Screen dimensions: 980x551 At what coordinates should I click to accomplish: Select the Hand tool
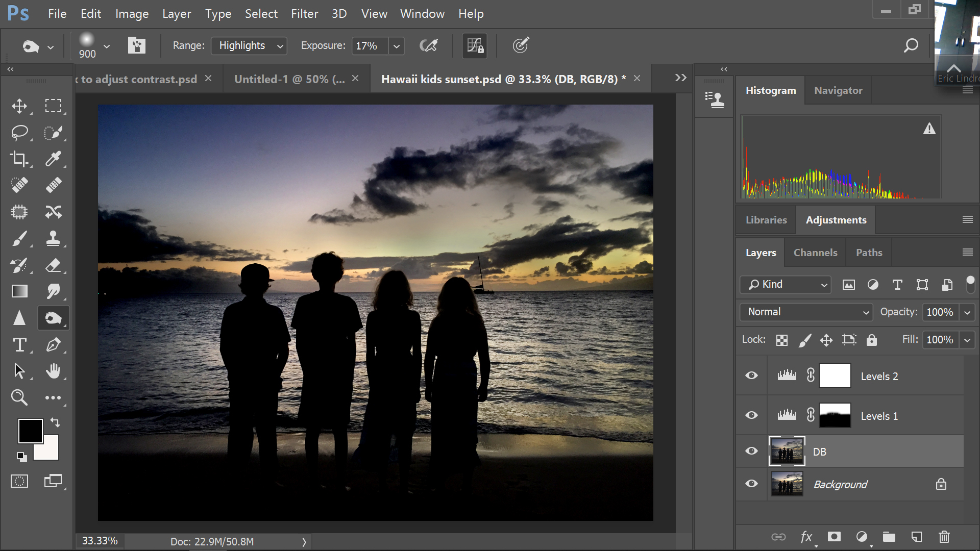(53, 371)
